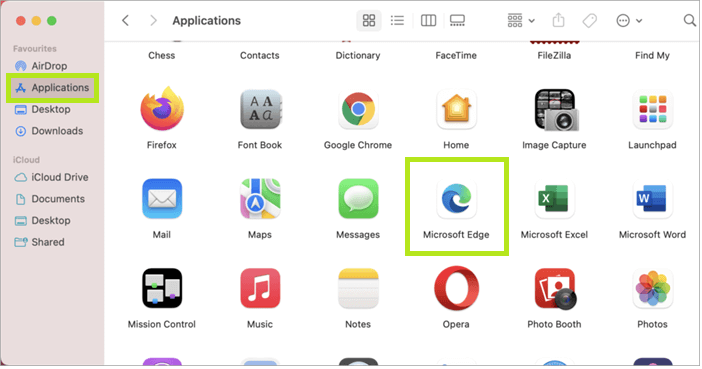Select the Launchpad app icon
The image size is (702, 369).
[652, 109]
